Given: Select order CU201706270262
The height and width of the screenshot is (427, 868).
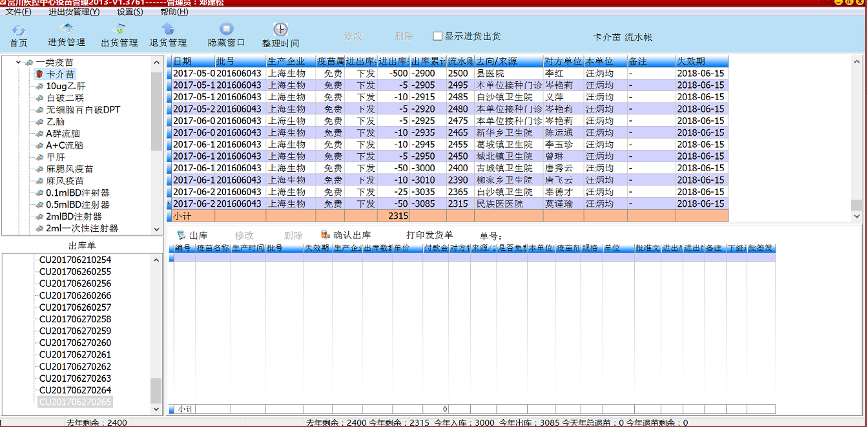Looking at the screenshot, I should [75, 366].
